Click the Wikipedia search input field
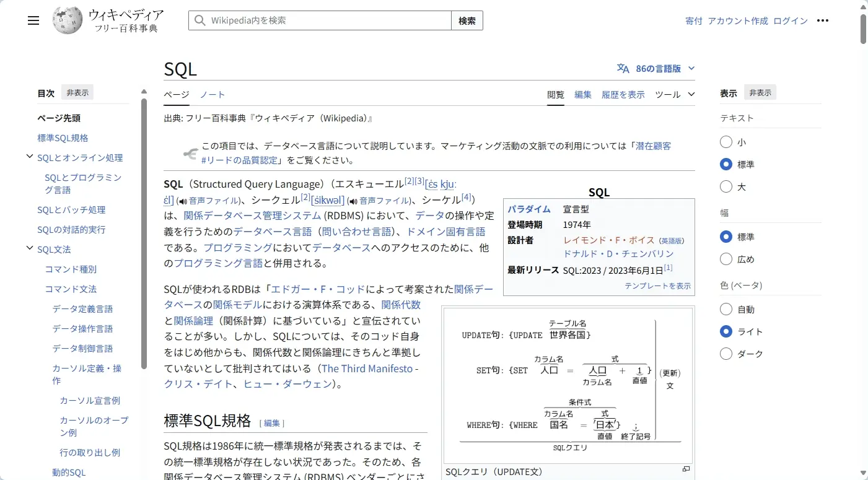Image resolution: width=868 pixels, height=480 pixels. point(320,20)
